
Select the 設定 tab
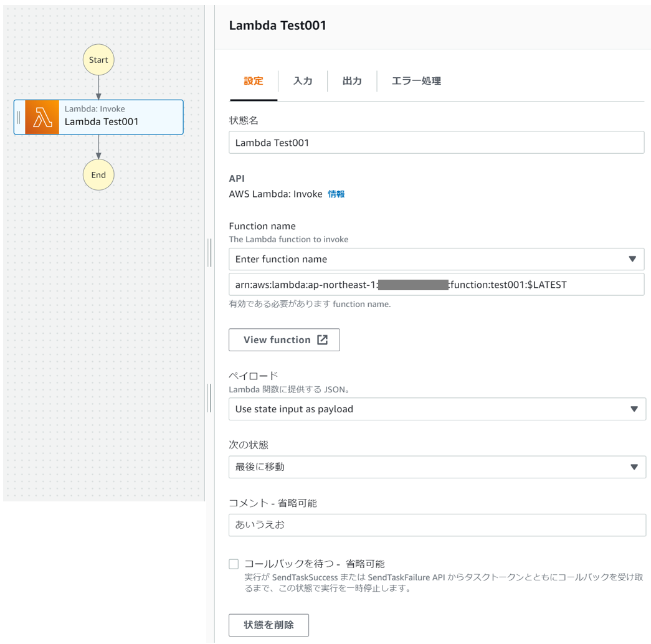tap(253, 81)
